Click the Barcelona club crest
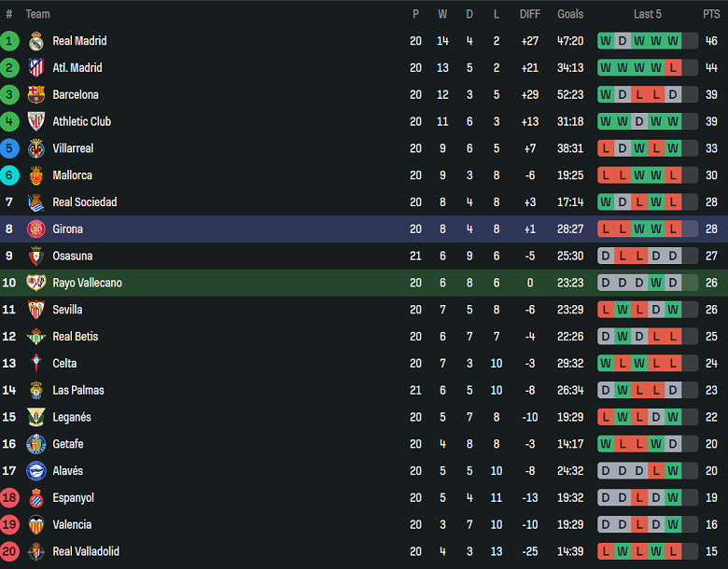This screenshot has height=569, width=728. 36,95
